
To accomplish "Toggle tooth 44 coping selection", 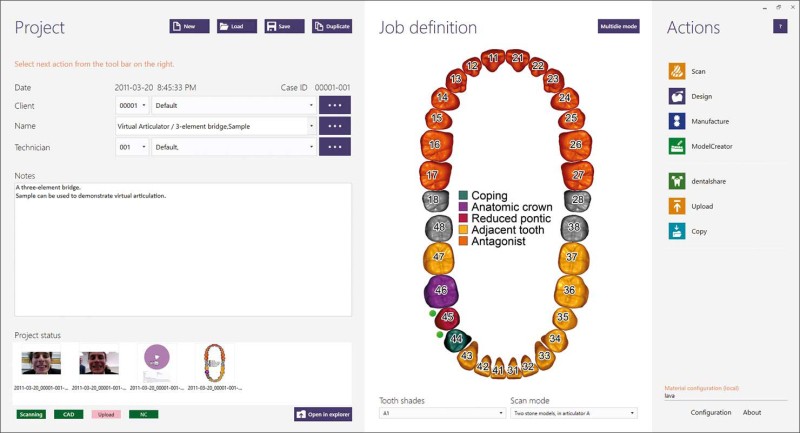I will pos(455,339).
